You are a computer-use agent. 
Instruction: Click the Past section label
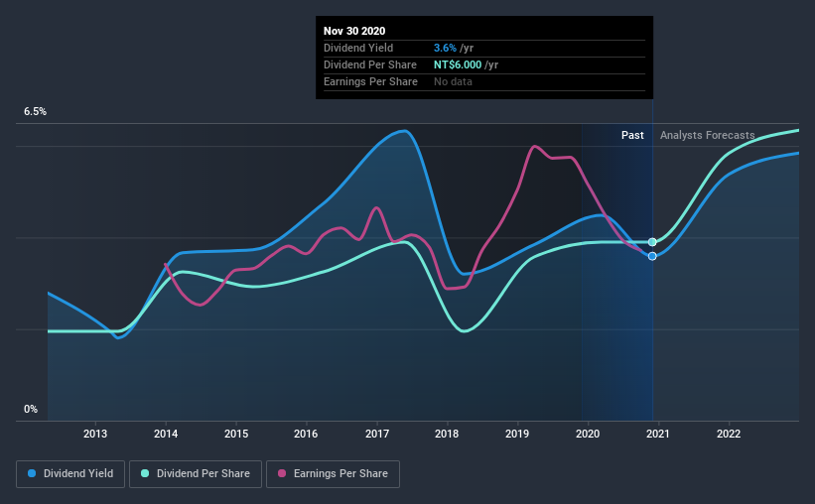click(x=632, y=135)
